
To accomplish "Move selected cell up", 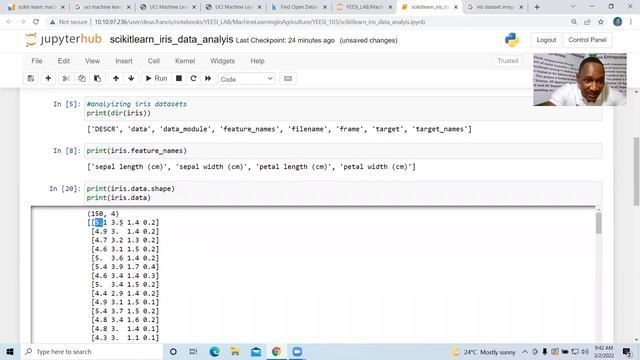I will click(116, 78).
